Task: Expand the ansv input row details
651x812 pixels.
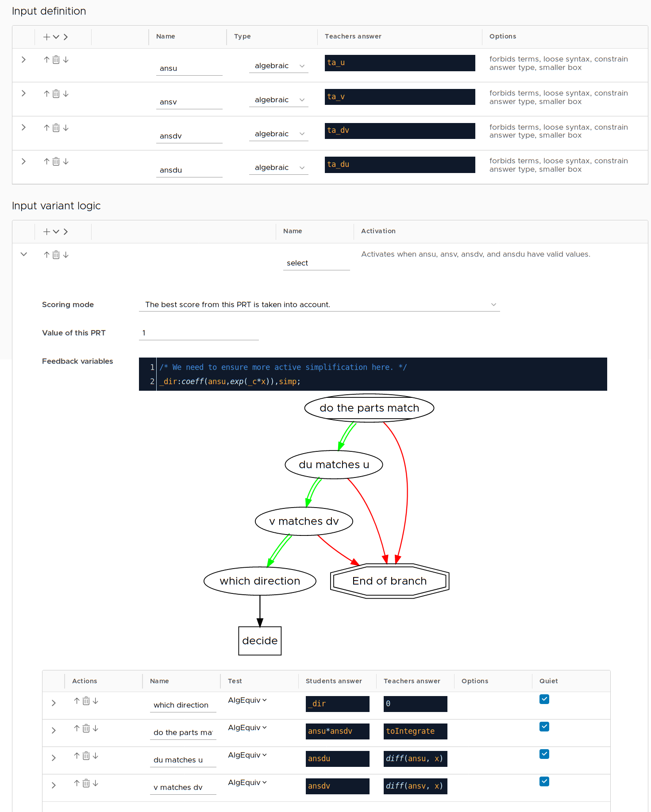Action: click(x=23, y=93)
